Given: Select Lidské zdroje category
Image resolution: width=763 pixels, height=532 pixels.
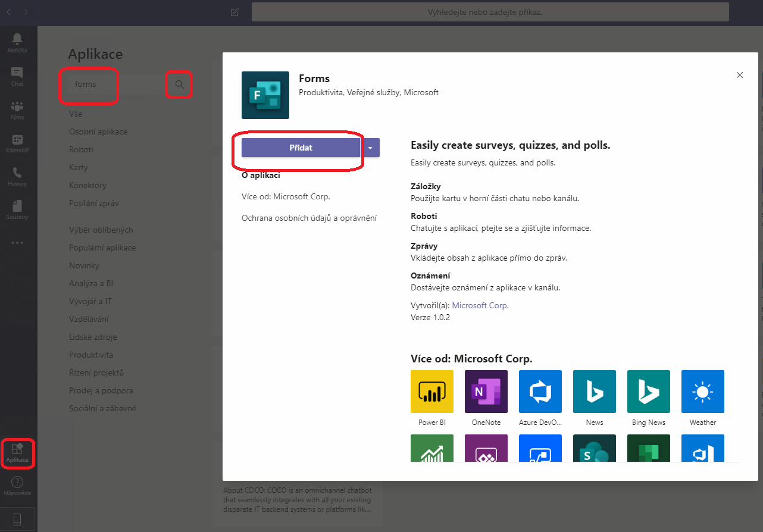Looking at the screenshot, I should click(x=93, y=337).
